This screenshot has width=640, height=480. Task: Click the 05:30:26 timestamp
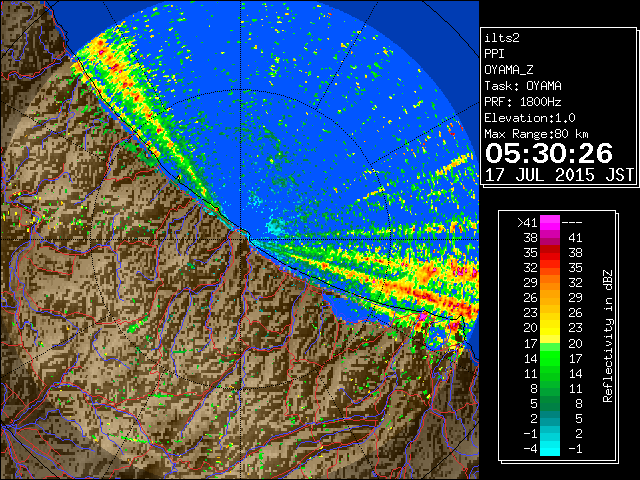click(549, 153)
